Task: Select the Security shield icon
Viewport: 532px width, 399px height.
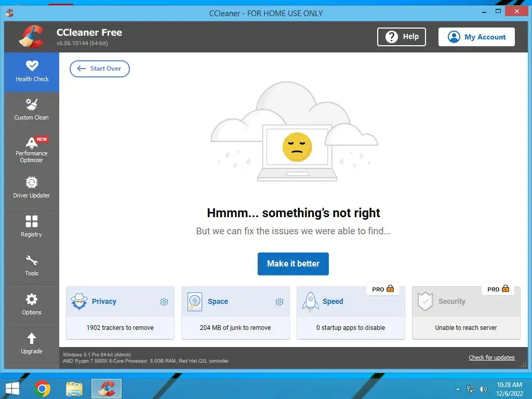Action: [425, 301]
